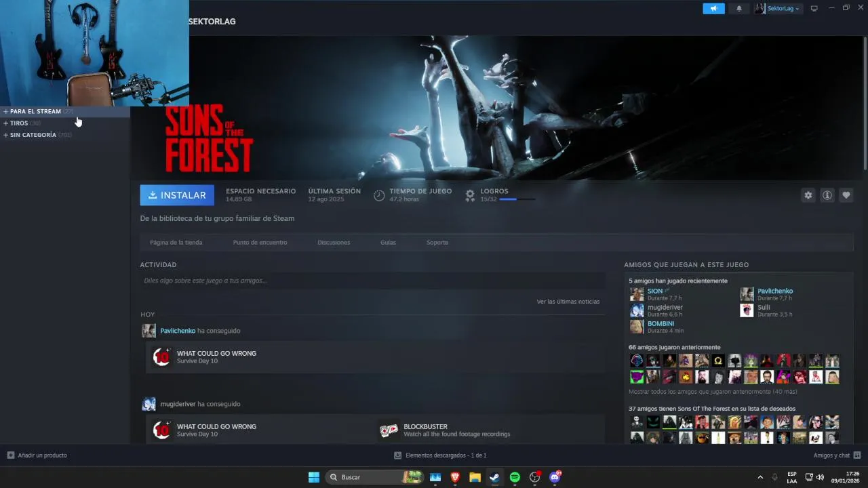Open the photos app icon in taskbar

click(435, 477)
